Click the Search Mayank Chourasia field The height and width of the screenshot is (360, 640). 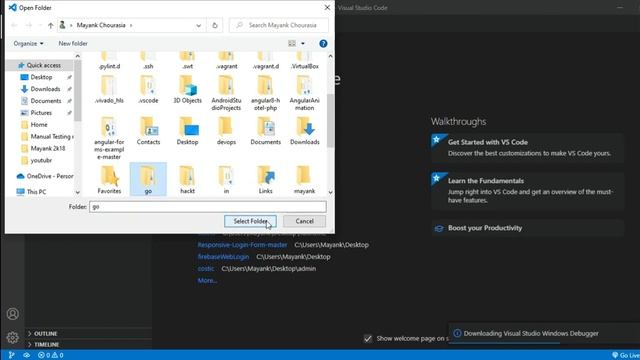pos(279,25)
